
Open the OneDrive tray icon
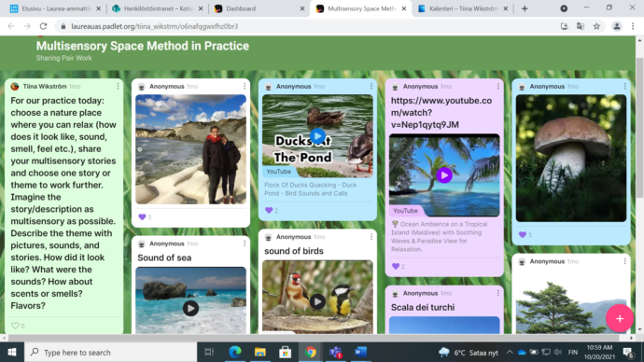522,352
